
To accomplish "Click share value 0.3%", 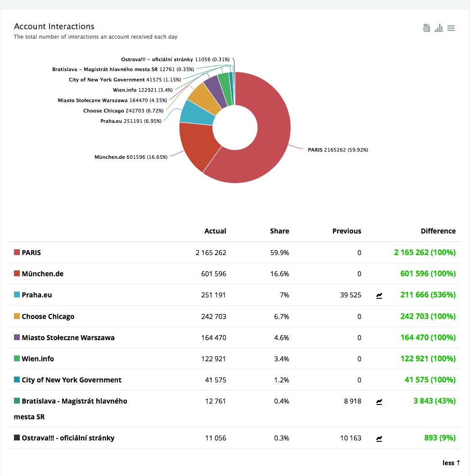I will tap(281, 438).
